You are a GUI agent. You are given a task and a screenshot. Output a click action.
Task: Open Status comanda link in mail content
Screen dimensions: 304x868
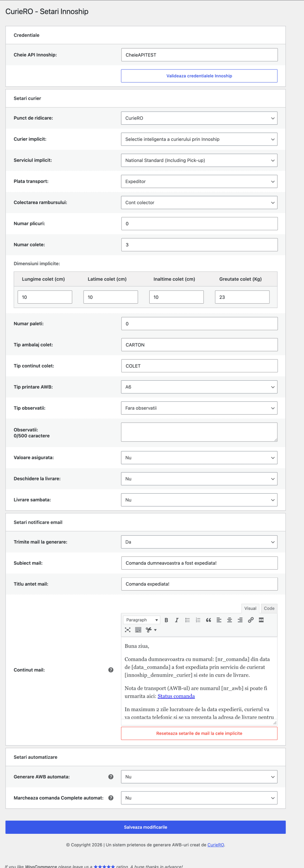coord(176,696)
